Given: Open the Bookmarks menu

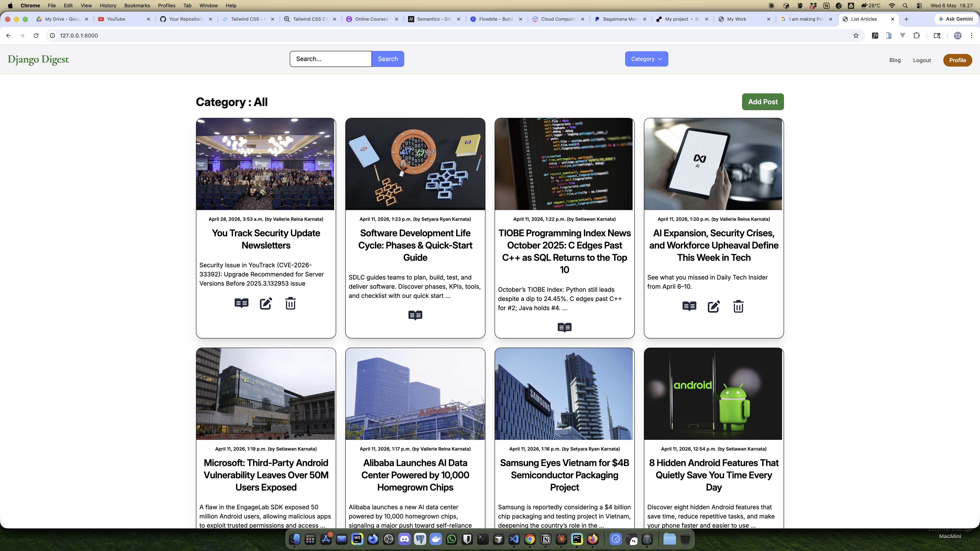Looking at the screenshot, I should (137, 5).
